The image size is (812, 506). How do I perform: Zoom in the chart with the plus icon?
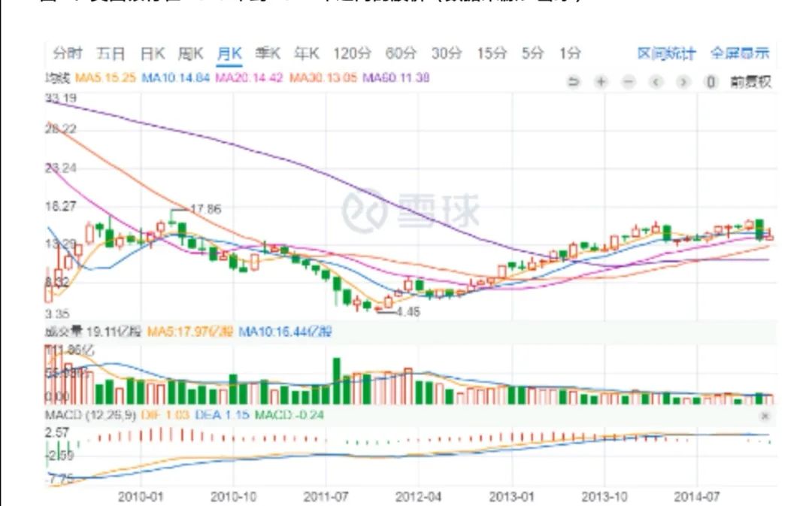[601, 82]
